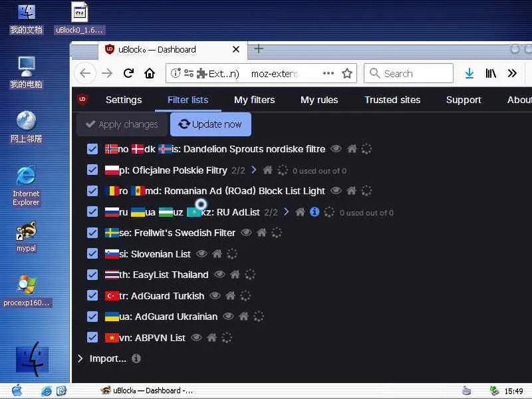Screen dimensions: 532x399
Task: Click the info icon beside Import
Action: (x=136, y=358)
